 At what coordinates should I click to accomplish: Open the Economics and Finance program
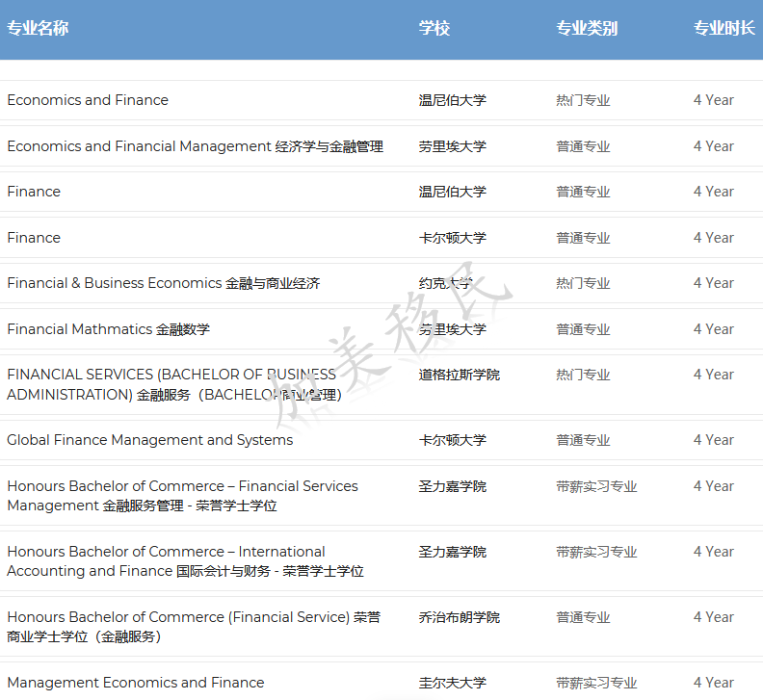point(88,100)
